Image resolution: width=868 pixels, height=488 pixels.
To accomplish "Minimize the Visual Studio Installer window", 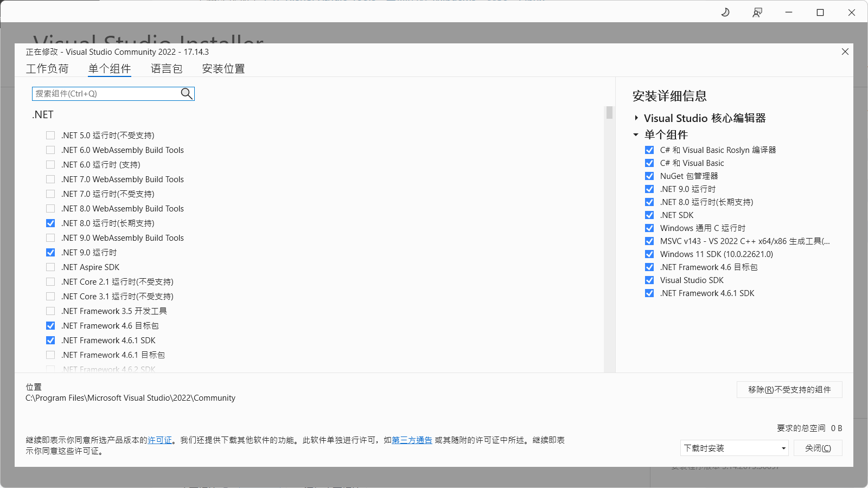I will coord(789,12).
